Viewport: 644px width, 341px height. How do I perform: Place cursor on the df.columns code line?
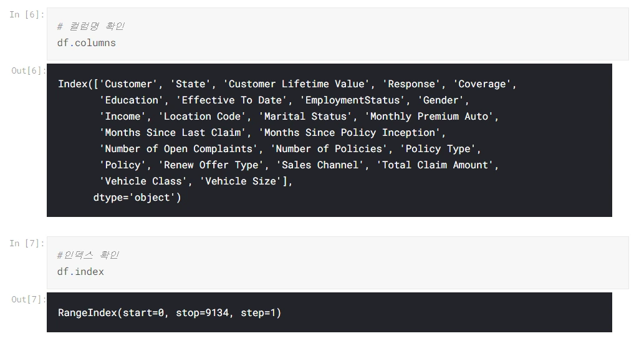pos(86,43)
